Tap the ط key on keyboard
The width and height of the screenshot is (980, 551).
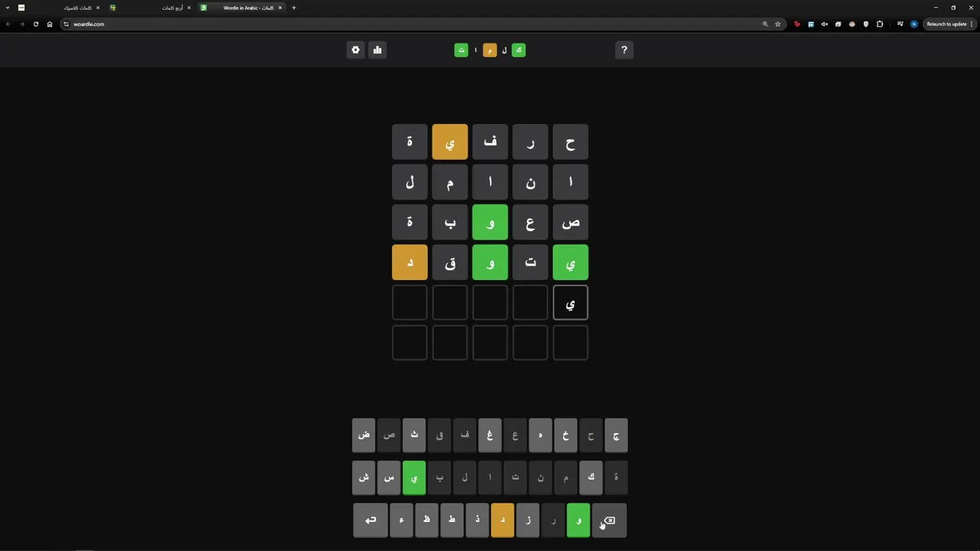452,520
